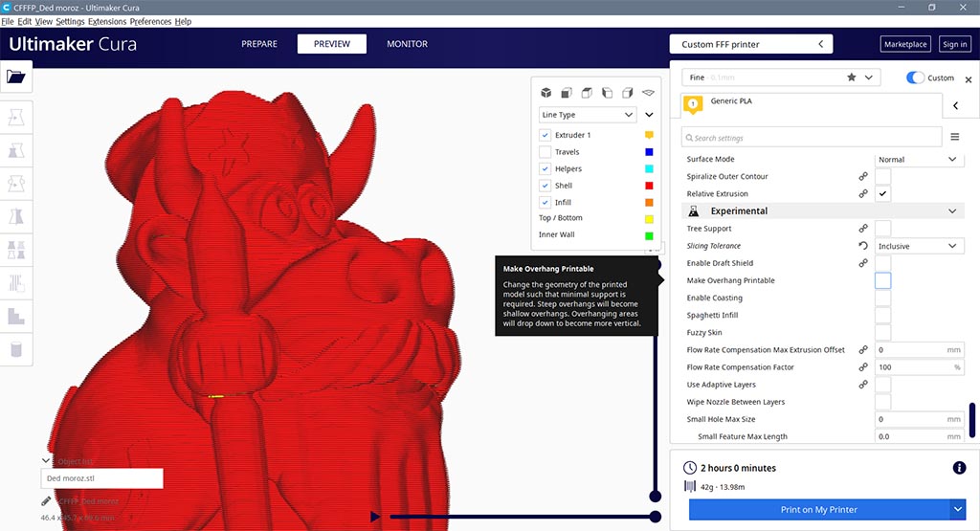
Task: Open the Marketplace button
Action: coord(904,44)
